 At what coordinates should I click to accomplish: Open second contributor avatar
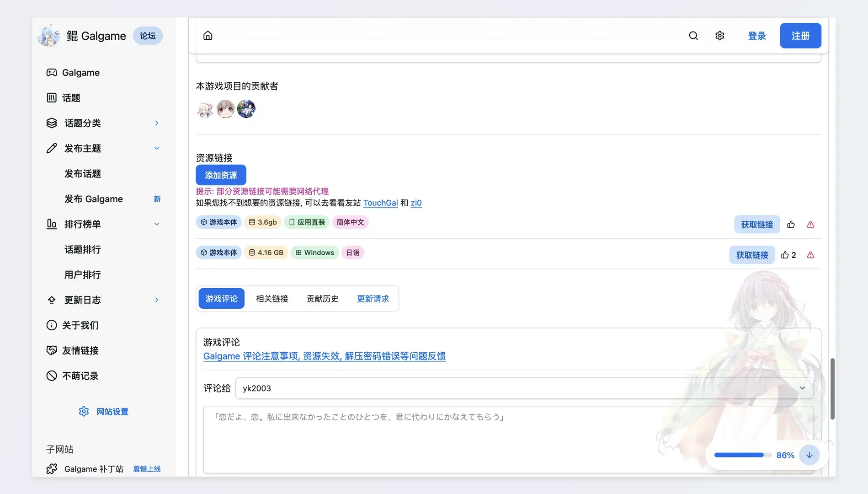coord(226,109)
